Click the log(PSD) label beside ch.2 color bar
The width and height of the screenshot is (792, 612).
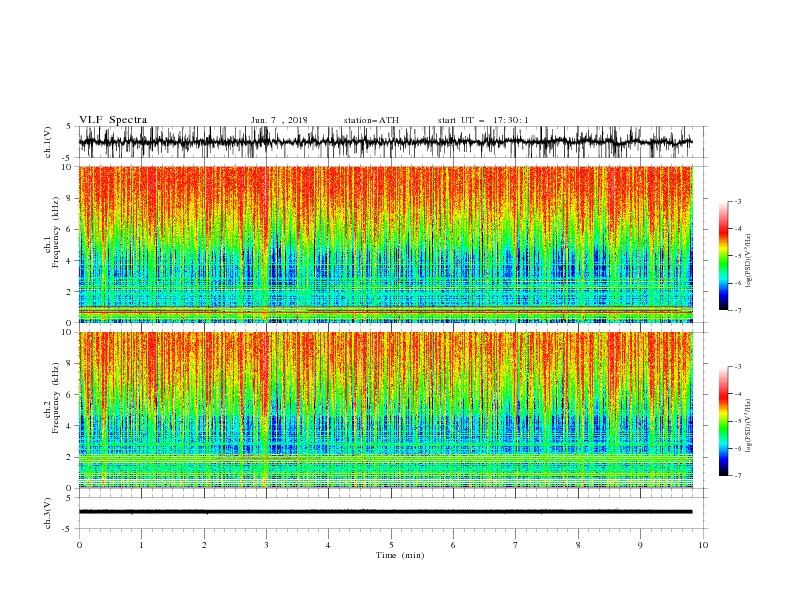tap(749, 426)
